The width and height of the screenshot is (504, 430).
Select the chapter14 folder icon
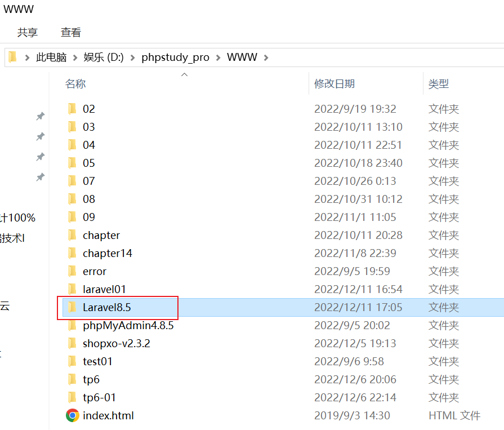pos(72,253)
